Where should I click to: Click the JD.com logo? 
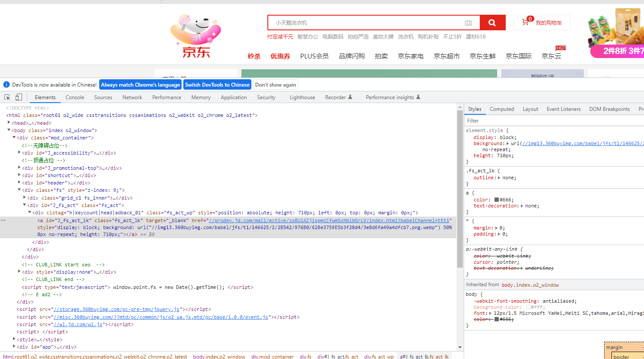pos(196,36)
